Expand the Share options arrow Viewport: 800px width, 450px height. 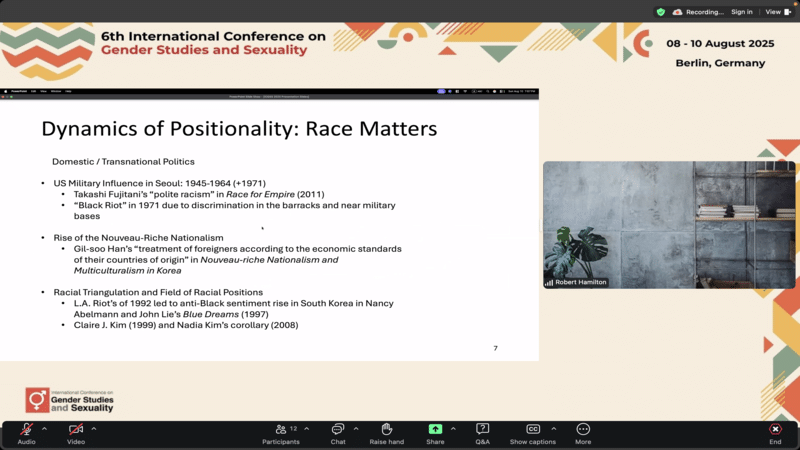tap(453, 428)
